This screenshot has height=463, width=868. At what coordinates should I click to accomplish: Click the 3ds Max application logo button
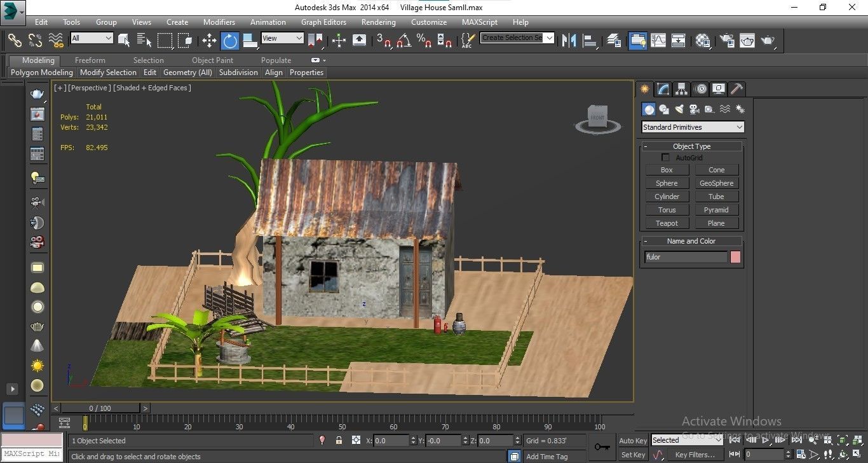pyautogui.click(x=12, y=12)
